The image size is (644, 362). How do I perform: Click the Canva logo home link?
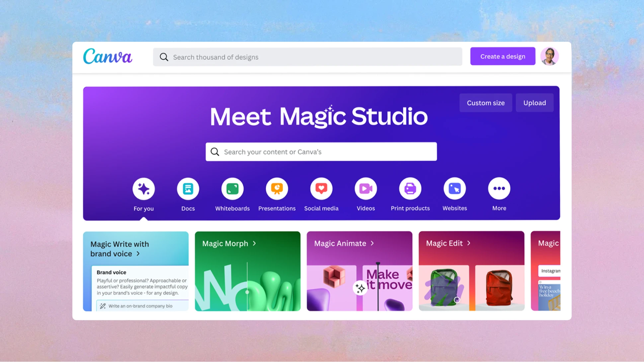108,56
